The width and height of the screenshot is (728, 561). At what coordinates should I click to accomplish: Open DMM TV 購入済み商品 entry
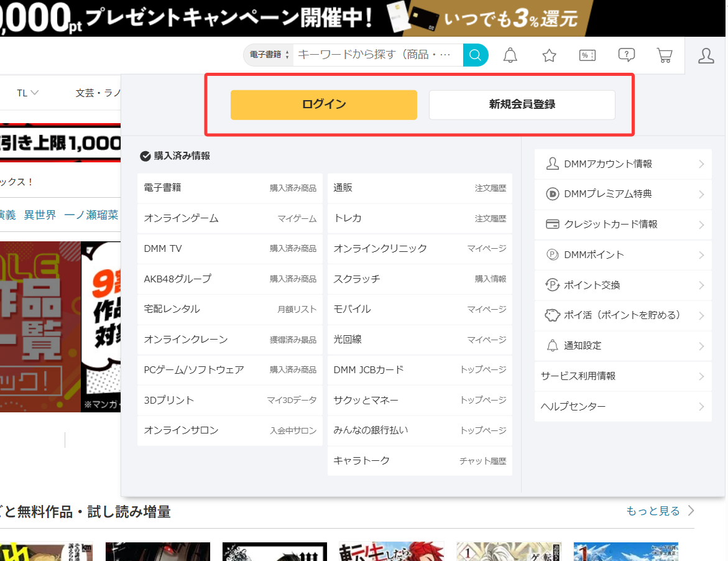(230, 248)
